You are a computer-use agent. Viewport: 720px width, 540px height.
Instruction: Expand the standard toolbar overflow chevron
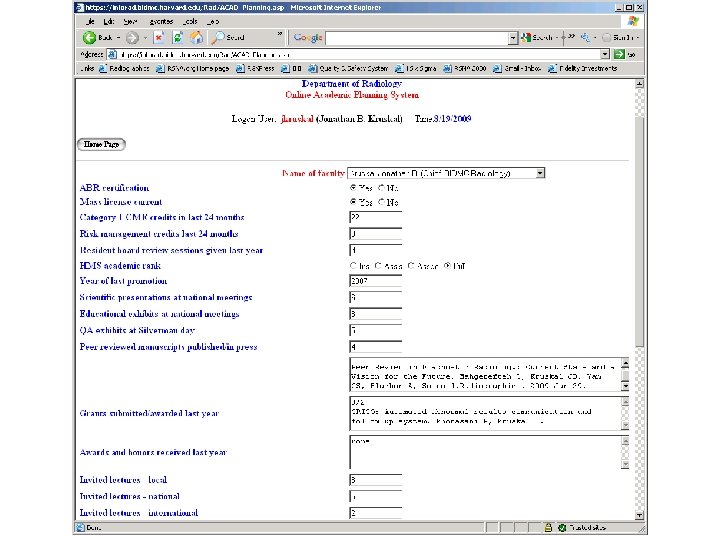280,34
